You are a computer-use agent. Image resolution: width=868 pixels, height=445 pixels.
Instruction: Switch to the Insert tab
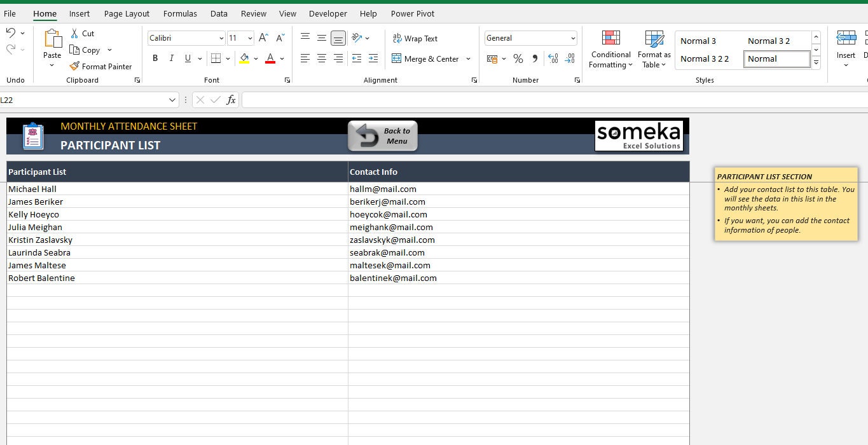pyautogui.click(x=79, y=13)
